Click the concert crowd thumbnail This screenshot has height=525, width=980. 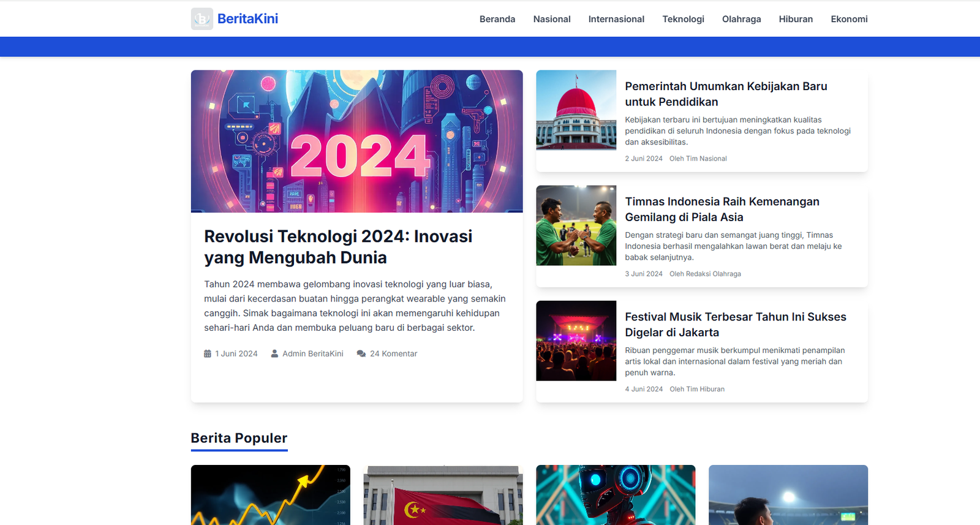(576, 341)
